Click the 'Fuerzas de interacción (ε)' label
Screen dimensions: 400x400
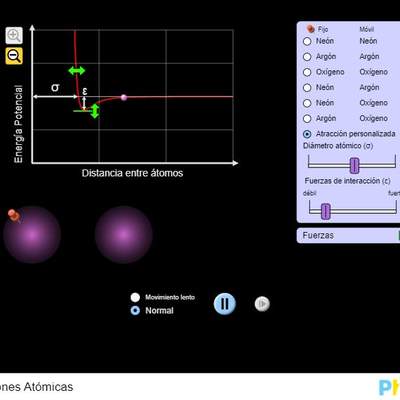pos(347,181)
